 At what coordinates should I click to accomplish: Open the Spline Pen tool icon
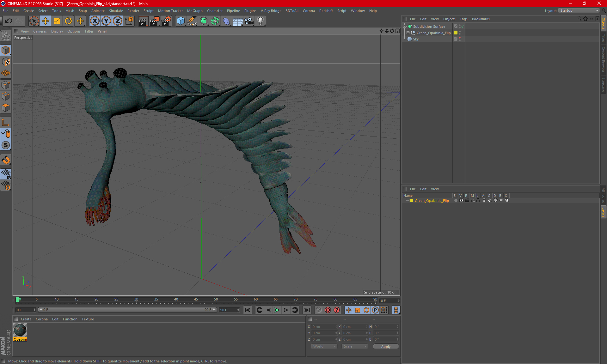192,21
